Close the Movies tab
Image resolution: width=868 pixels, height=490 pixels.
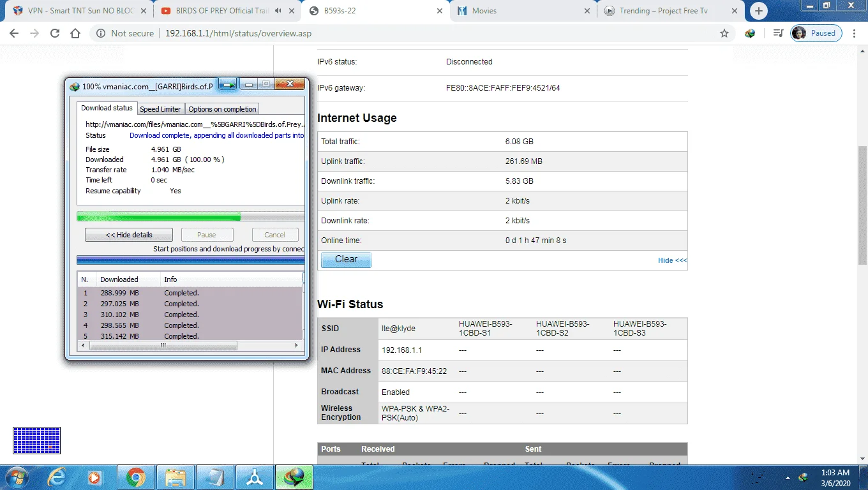[x=587, y=11]
